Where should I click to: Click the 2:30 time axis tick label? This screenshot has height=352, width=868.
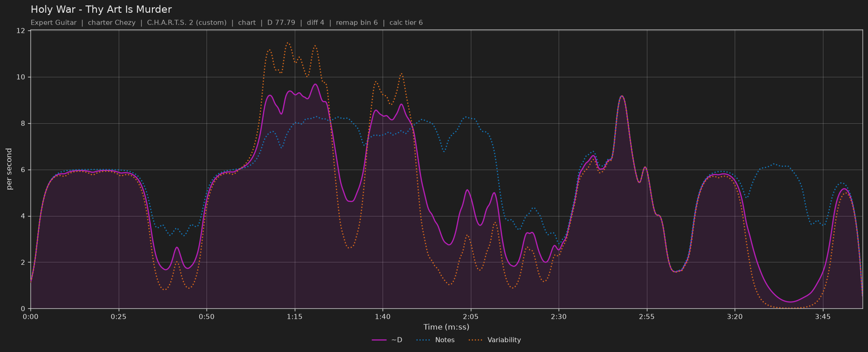[x=559, y=317]
